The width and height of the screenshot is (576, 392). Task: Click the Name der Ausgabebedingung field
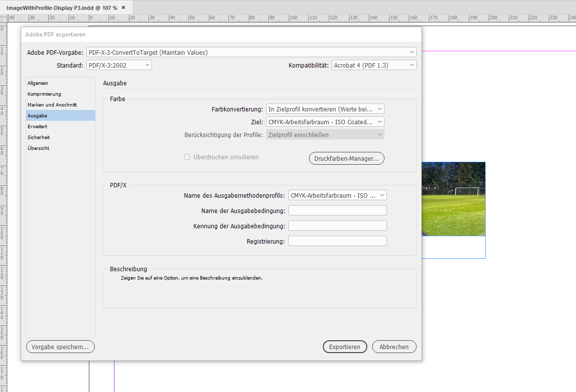click(x=337, y=210)
